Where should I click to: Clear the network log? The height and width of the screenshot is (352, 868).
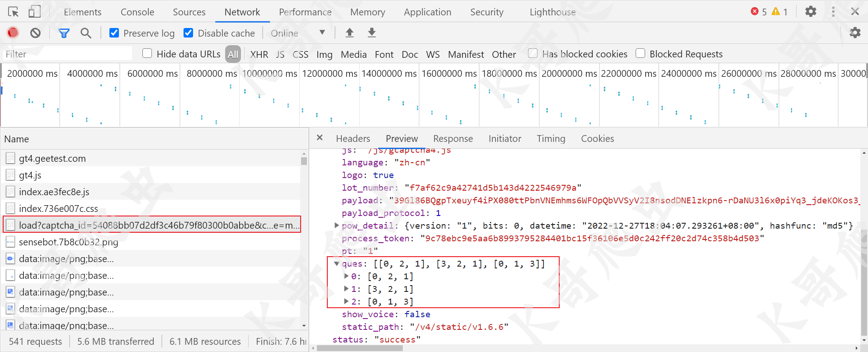(x=35, y=33)
